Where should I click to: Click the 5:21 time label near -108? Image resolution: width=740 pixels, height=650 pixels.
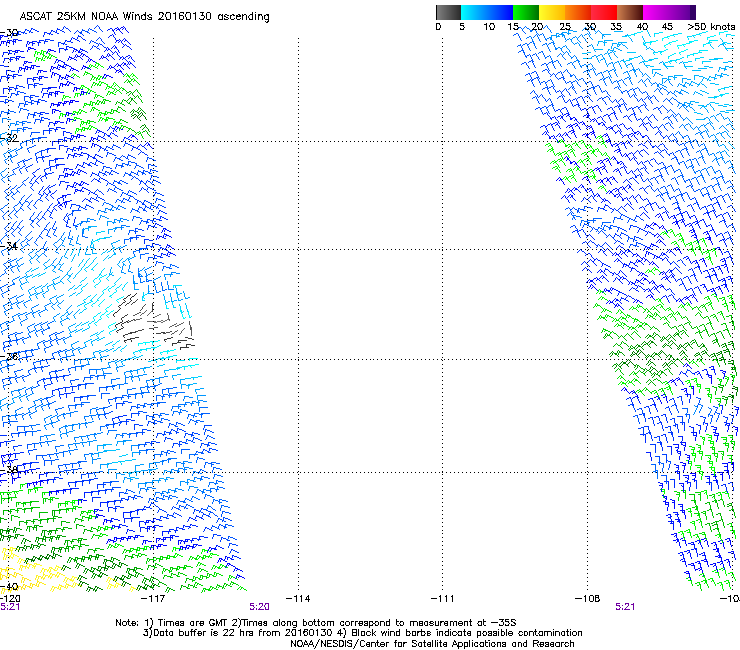coord(625,607)
